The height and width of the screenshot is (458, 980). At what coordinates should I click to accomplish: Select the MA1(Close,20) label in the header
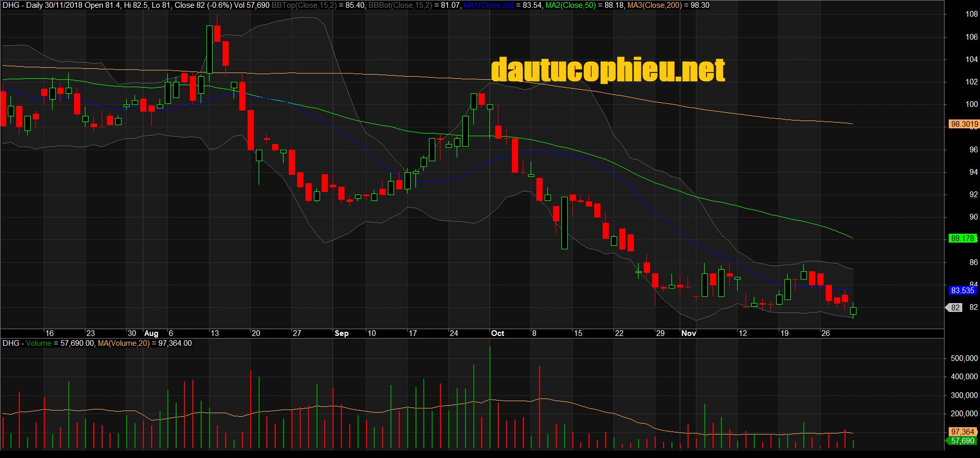488,5
